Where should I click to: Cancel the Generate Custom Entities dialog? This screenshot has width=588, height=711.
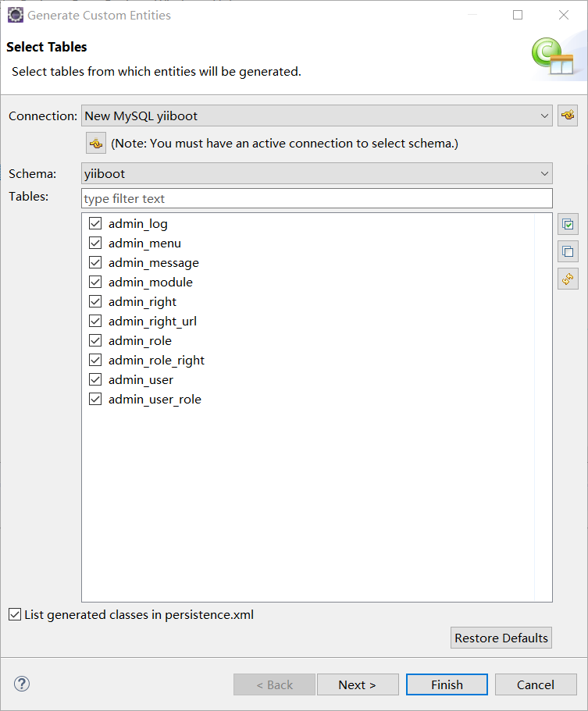click(x=536, y=684)
